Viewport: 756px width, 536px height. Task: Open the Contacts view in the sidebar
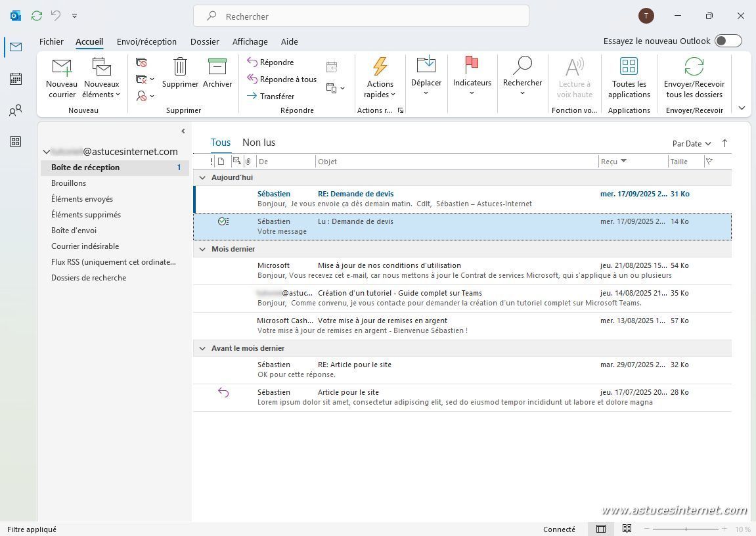tap(16, 110)
